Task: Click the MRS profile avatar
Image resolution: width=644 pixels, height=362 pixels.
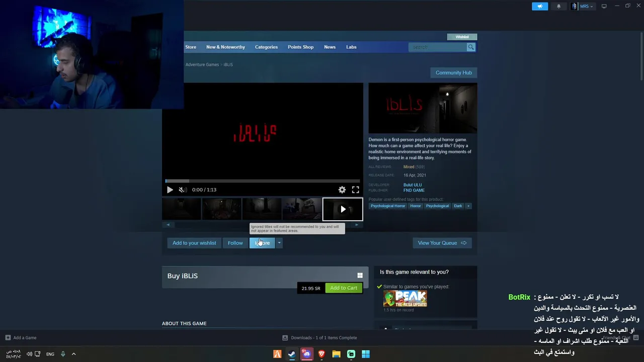Action: [x=575, y=6]
